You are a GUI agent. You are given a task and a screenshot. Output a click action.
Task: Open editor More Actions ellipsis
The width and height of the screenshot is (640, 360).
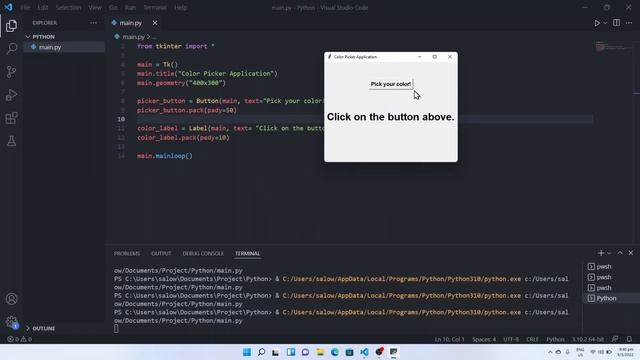(629, 23)
